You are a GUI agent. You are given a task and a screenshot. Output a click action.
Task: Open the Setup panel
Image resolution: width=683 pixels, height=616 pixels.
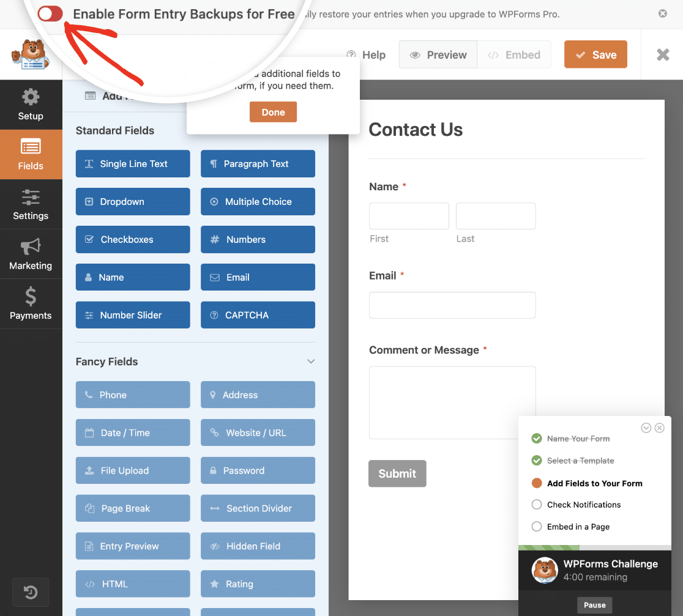point(31,105)
